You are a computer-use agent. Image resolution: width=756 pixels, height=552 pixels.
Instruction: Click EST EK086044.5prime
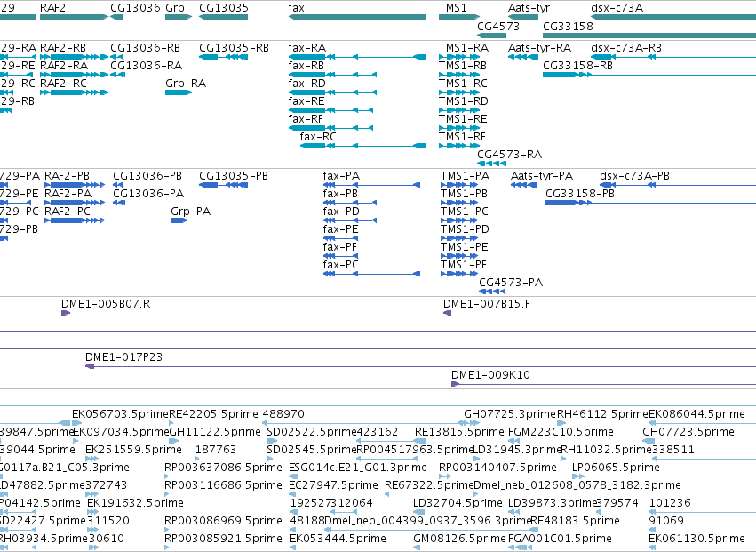(x=696, y=414)
